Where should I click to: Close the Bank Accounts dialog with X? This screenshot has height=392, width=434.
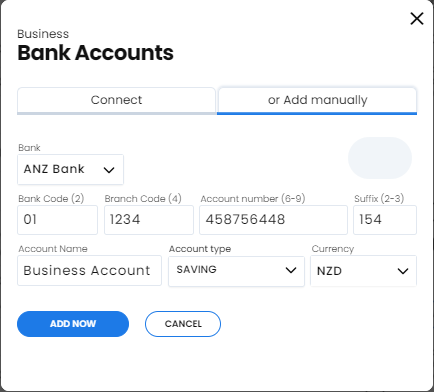click(x=417, y=19)
